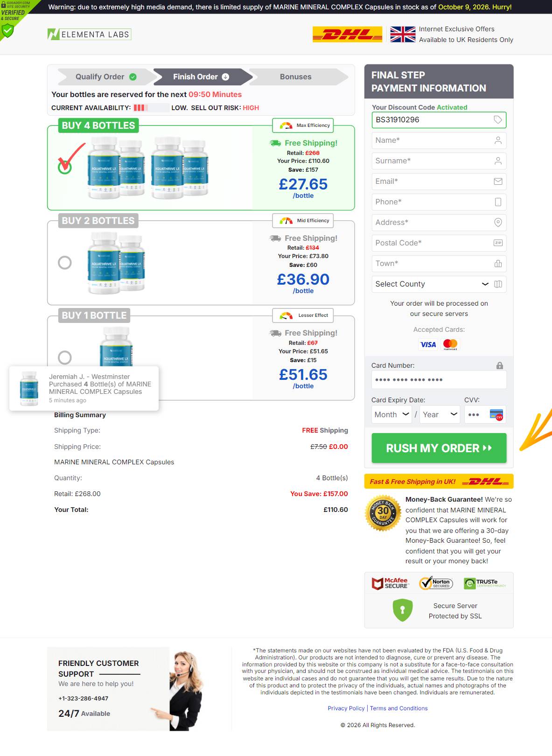Click the UK flag icon
This screenshot has width=552, height=756.
pyautogui.click(x=403, y=34)
